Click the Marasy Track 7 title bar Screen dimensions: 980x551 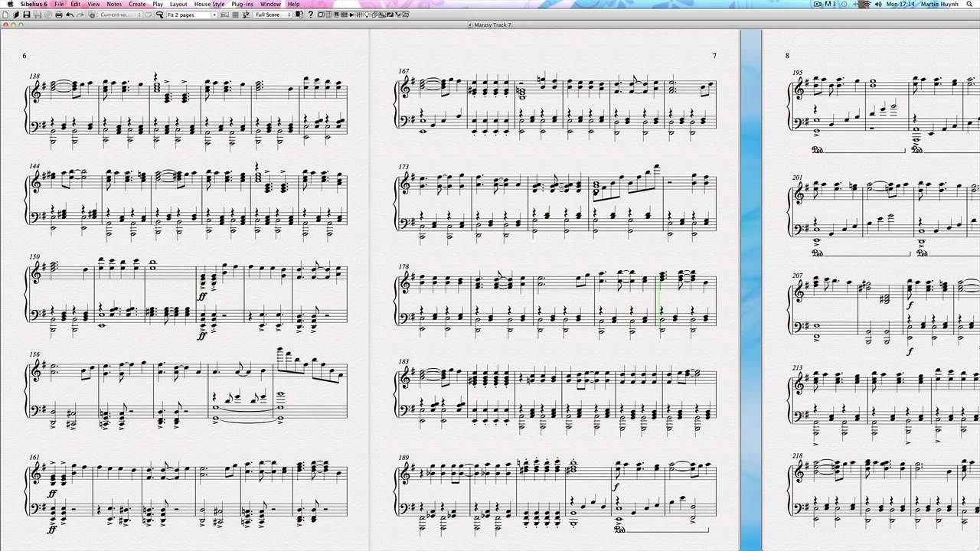coord(490,25)
